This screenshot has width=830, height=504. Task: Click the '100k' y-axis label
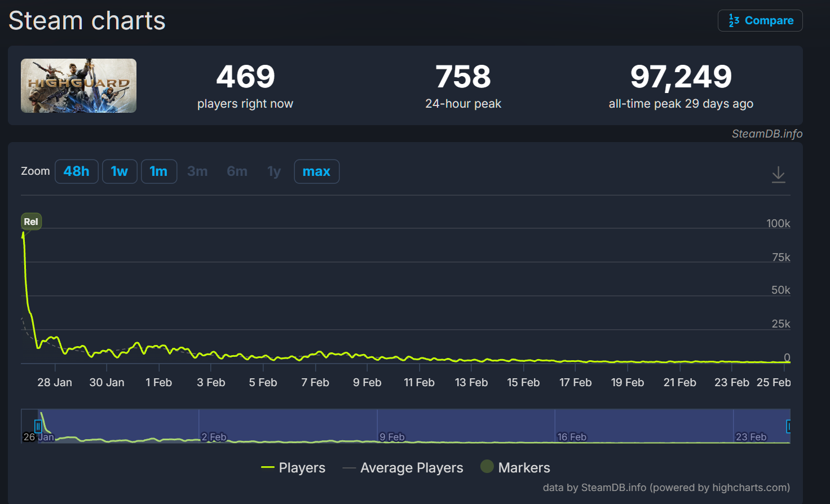pos(778,223)
